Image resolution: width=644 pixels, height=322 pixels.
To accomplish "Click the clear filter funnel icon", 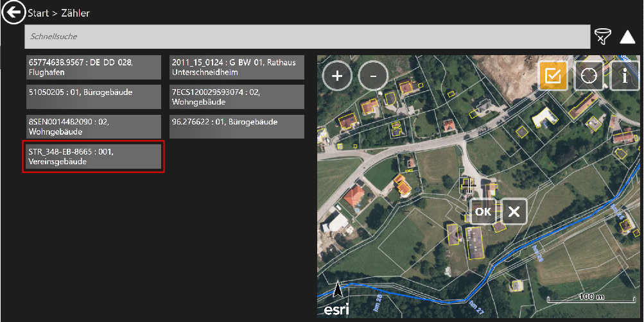I will [602, 37].
